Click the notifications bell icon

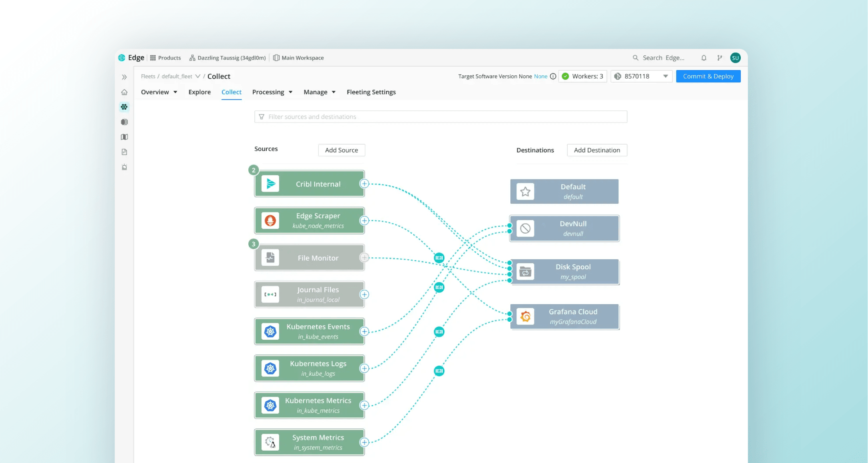(x=704, y=58)
